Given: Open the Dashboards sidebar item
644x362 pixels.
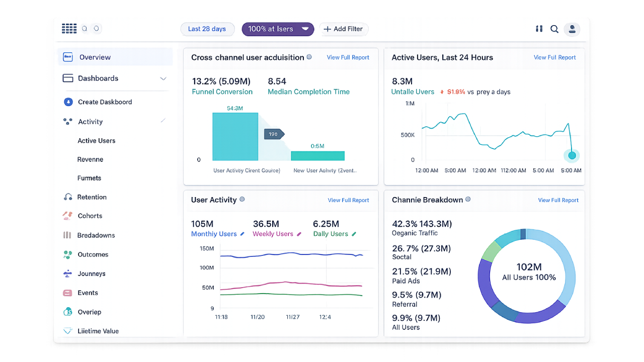Looking at the screenshot, I should coord(115,78).
